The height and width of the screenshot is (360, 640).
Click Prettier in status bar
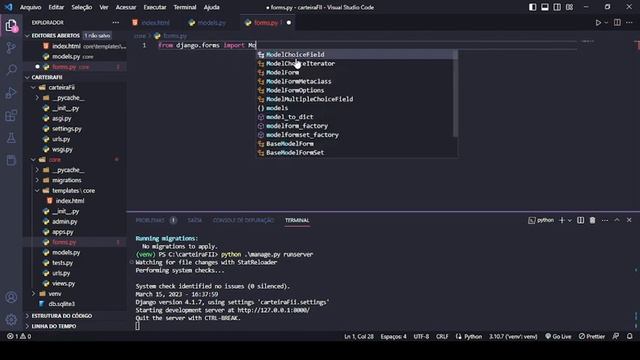591,336
